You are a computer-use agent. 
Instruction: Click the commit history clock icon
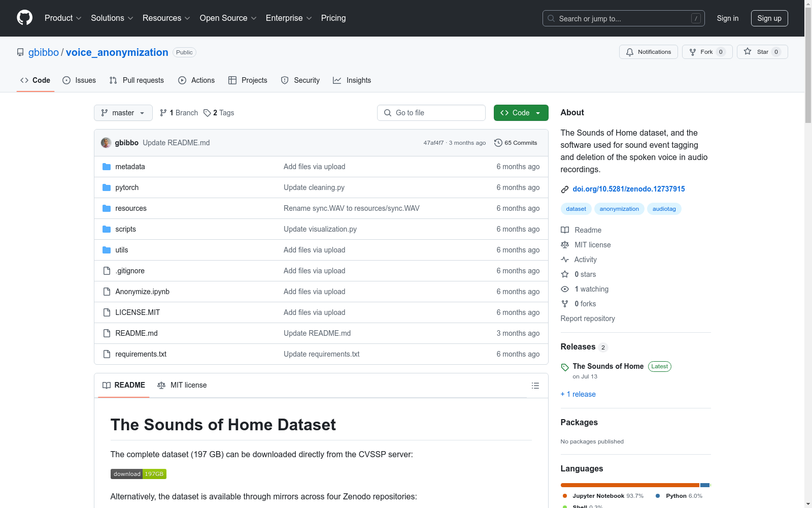pyautogui.click(x=498, y=143)
